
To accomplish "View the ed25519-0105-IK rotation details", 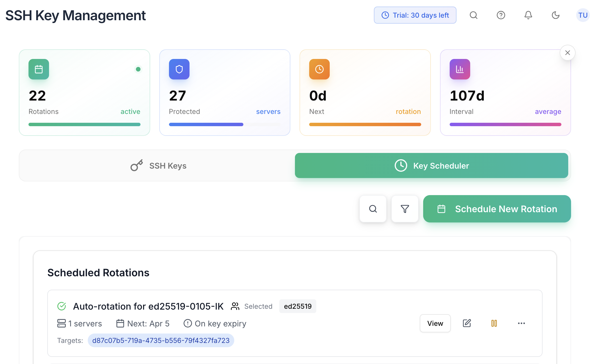I will pos(435,323).
